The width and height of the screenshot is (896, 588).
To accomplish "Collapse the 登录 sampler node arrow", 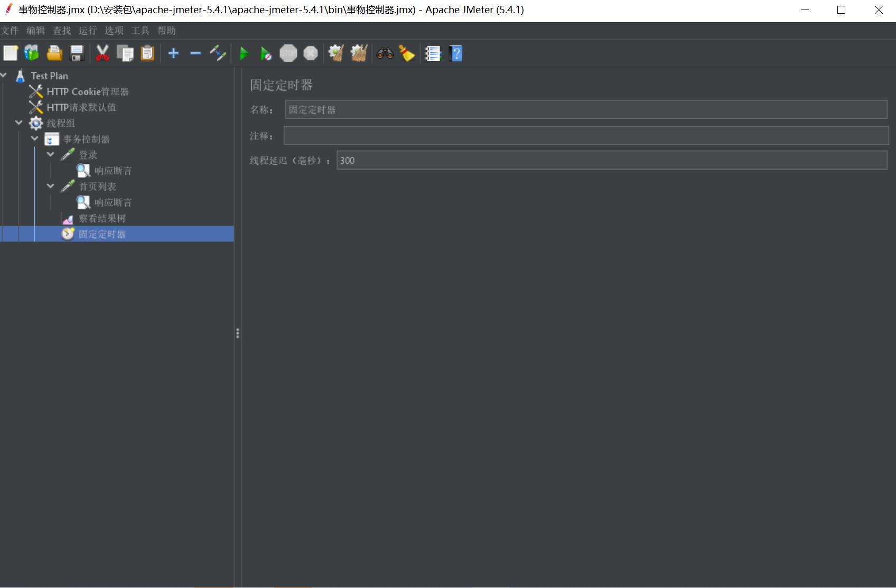I will pyautogui.click(x=51, y=154).
